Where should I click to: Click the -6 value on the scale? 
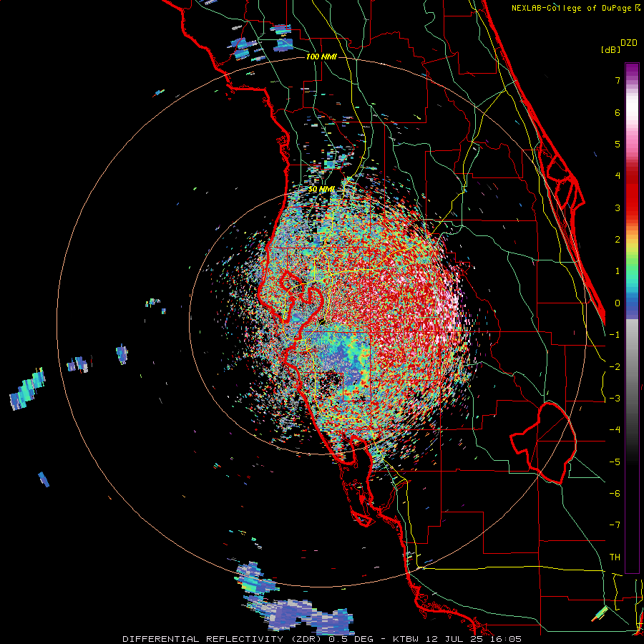(x=615, y=494)
